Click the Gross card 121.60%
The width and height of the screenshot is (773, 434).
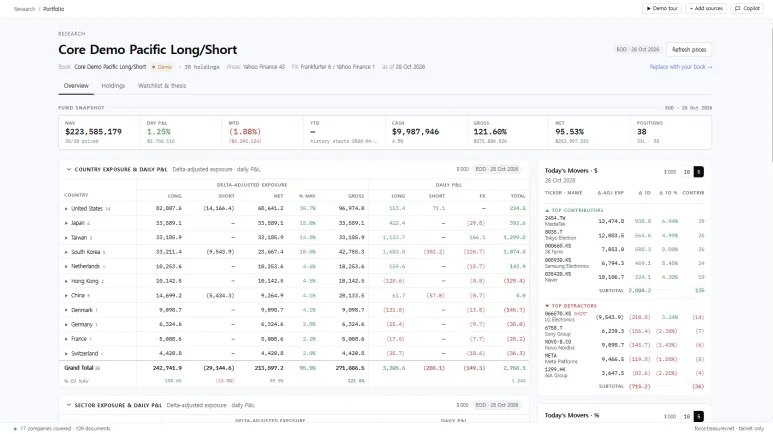(x=490, y=132)
